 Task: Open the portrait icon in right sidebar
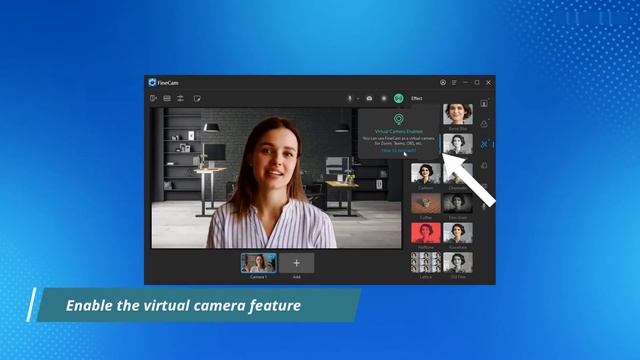click(484, 104)
